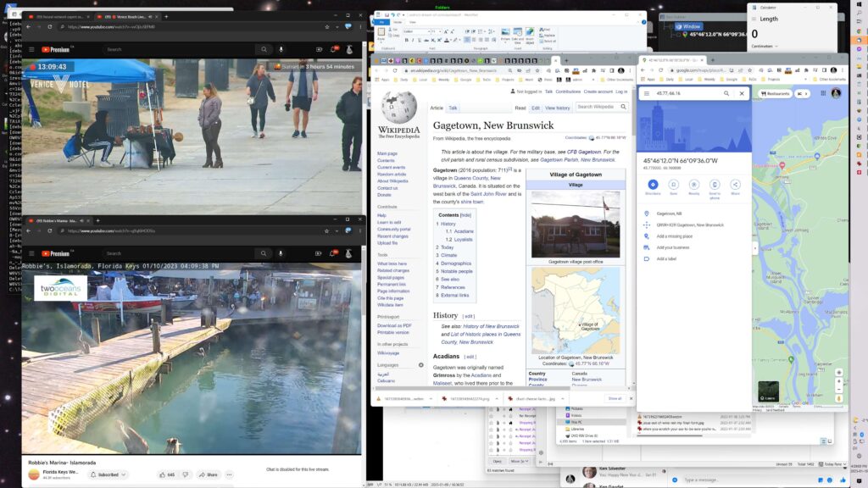Toggle Italic formatting in WordPad ribbon

(x=412, y=39)
